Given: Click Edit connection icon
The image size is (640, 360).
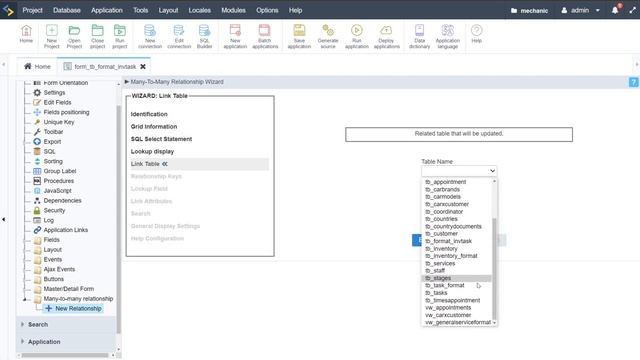Looking at the screenshot, I should click(x=179, y=36).
